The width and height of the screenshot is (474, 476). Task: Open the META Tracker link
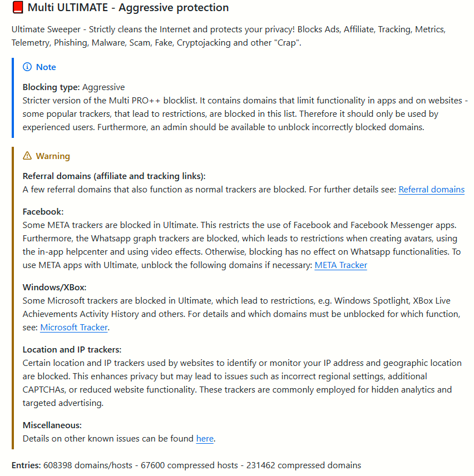tap(340, 265)
